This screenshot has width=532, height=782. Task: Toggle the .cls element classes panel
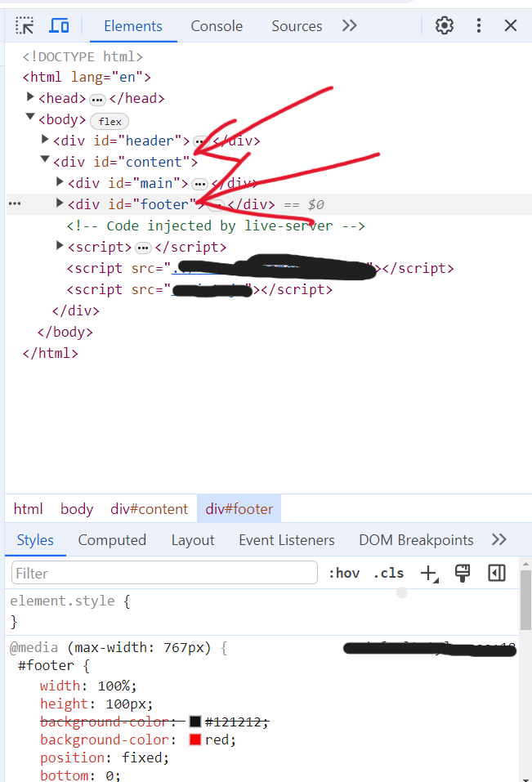click(x=389, y=573)
